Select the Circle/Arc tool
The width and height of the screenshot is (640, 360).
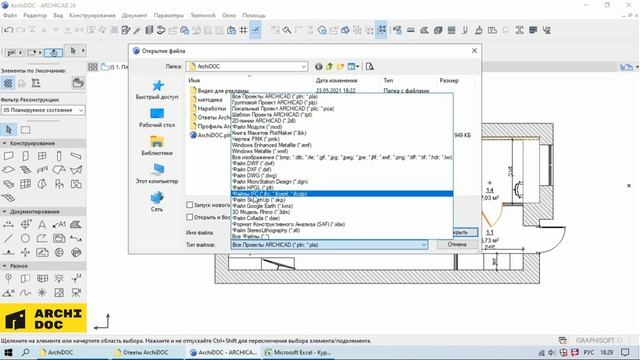click(x=25, y=238)
